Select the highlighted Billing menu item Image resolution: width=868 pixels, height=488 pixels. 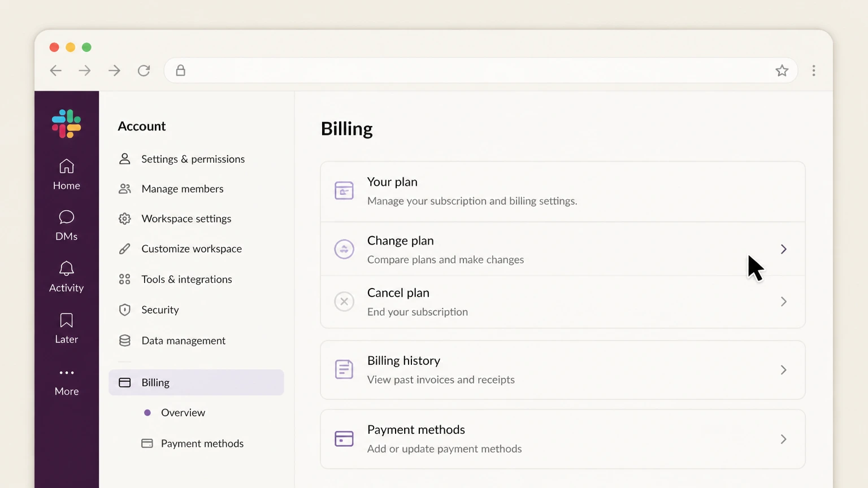196,382
